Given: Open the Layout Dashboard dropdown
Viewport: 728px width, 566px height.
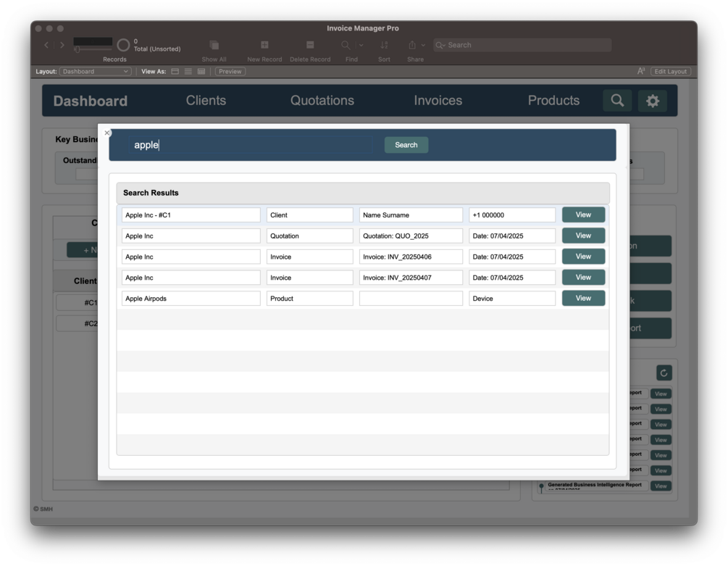Looking at the screenshot, I should tap(95, 72).
